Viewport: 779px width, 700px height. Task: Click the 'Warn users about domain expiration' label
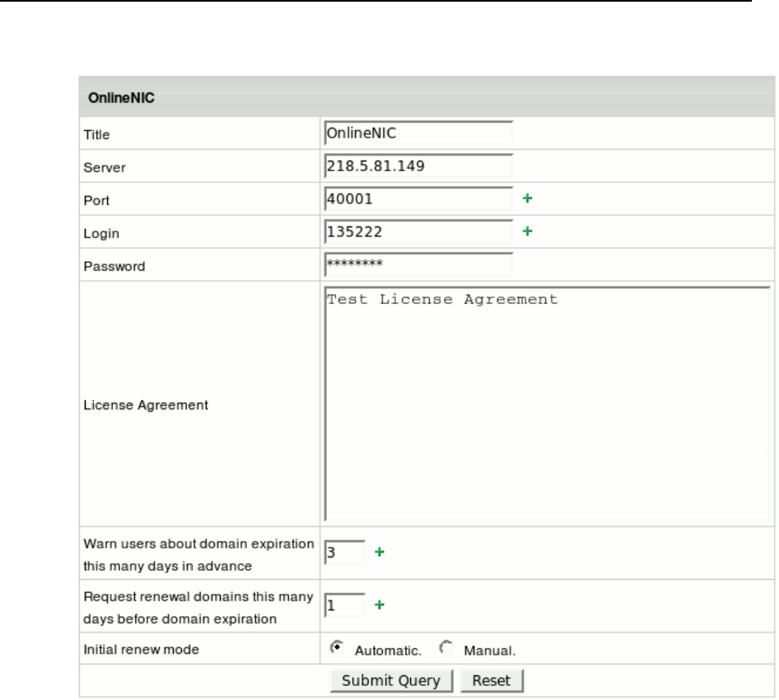pos(198,555)
